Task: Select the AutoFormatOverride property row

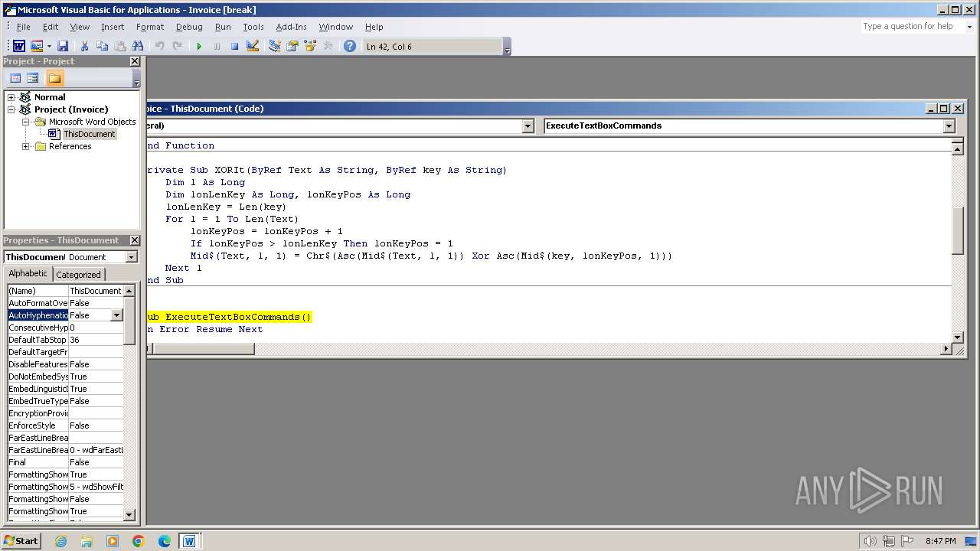Action: (65, 303)
